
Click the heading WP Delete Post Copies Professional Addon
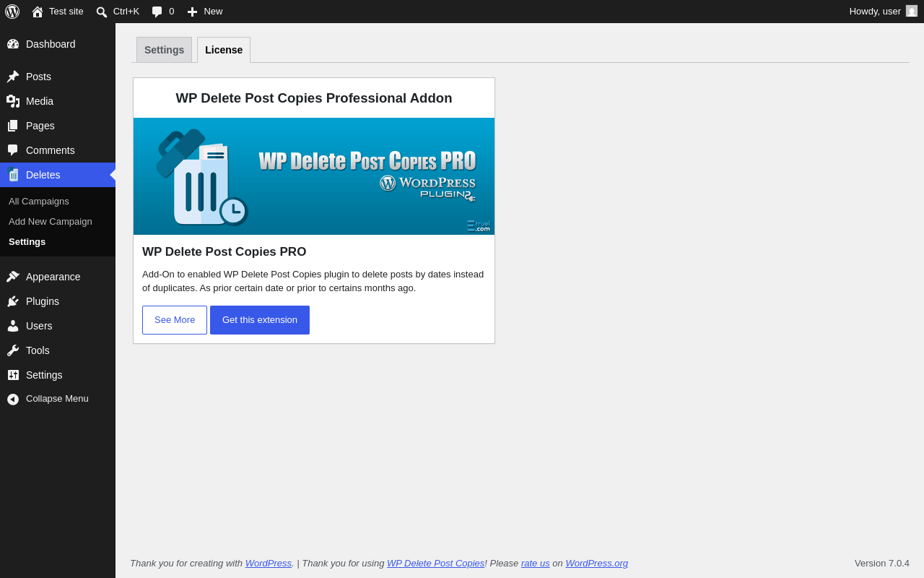tap(314, 98)
